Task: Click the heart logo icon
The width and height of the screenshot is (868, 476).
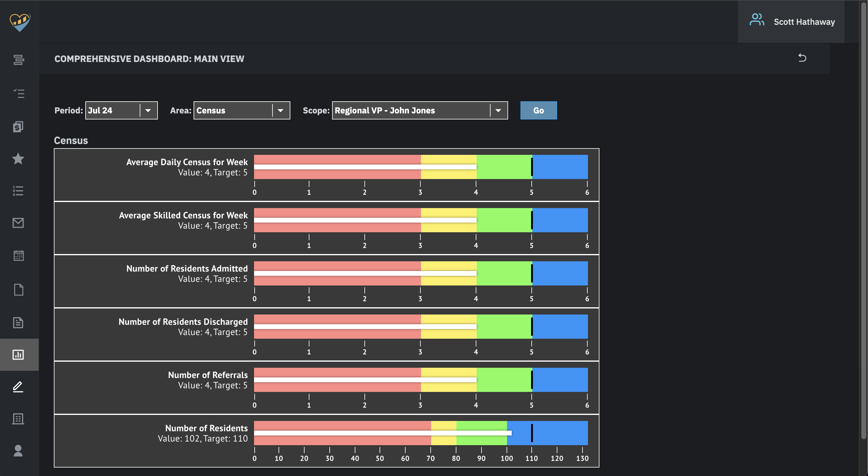Action: click(20, 22)
